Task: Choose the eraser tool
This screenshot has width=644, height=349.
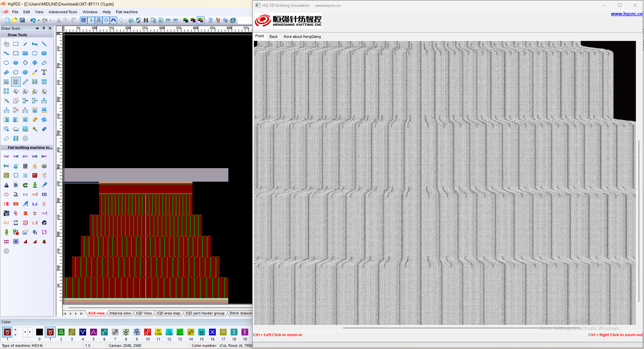Action: (44, 129)
